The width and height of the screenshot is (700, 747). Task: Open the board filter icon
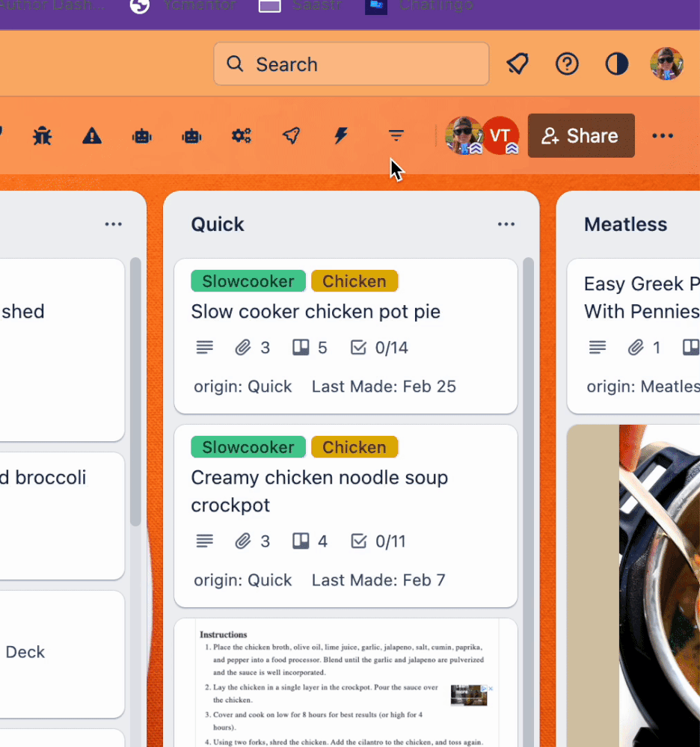[x=396, y=136]
